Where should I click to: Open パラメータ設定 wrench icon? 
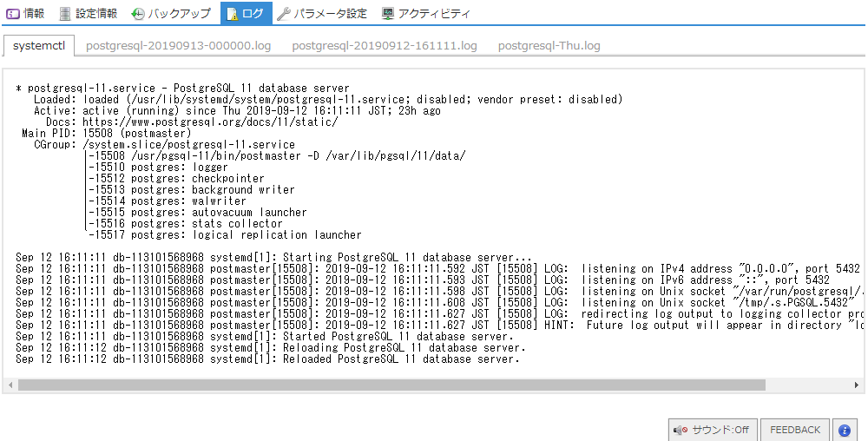[284, 14]
